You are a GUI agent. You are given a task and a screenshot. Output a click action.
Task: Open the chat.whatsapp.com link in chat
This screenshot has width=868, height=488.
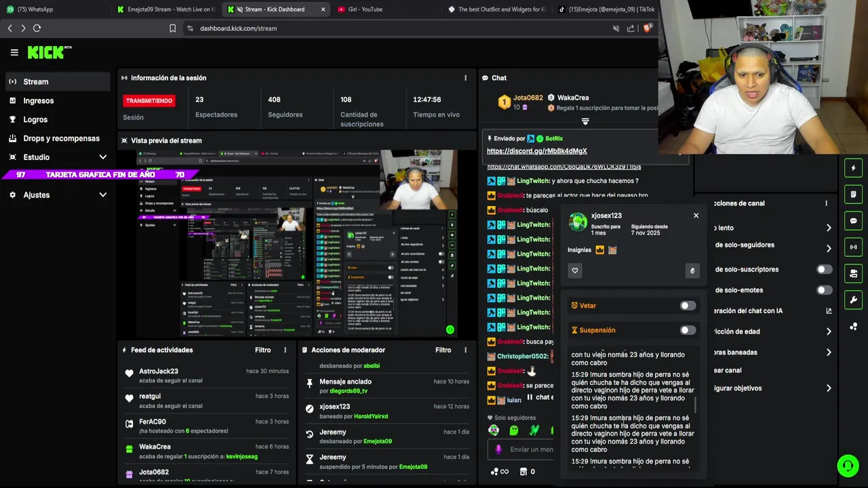[564, 167]
